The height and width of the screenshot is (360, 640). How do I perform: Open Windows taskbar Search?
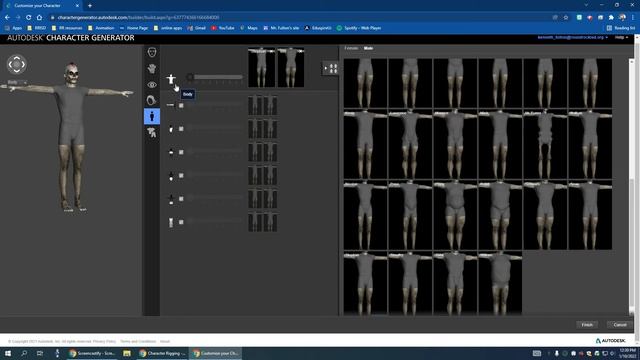24,353
